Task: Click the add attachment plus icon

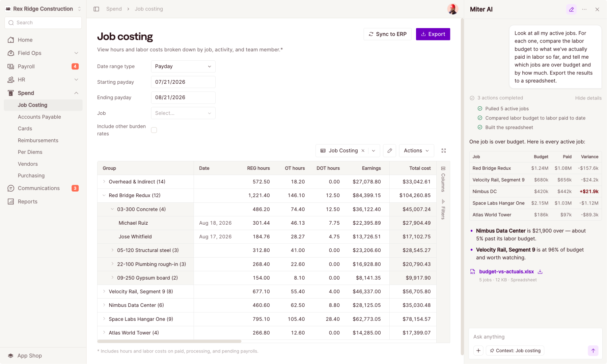Action: (x=478, y=351)
